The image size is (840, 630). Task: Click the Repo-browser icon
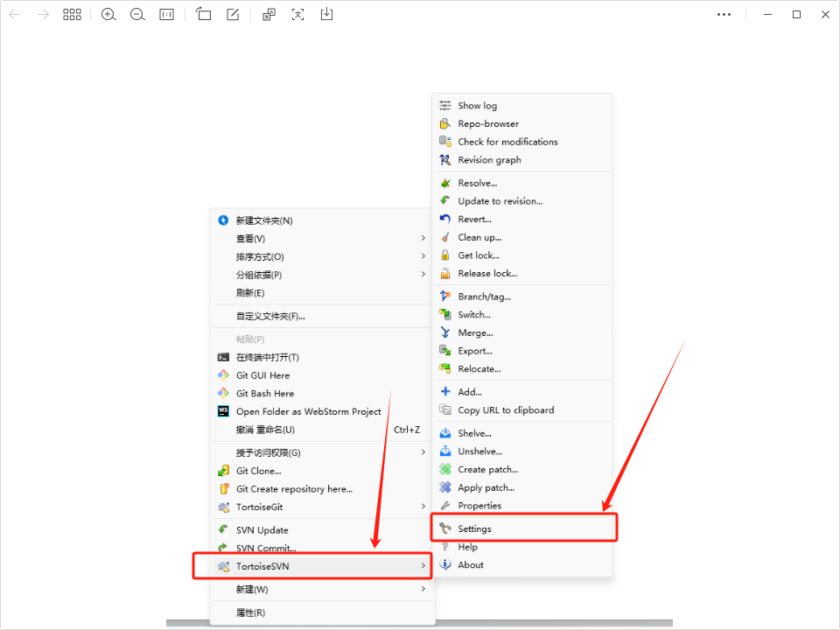pos(445,123)
